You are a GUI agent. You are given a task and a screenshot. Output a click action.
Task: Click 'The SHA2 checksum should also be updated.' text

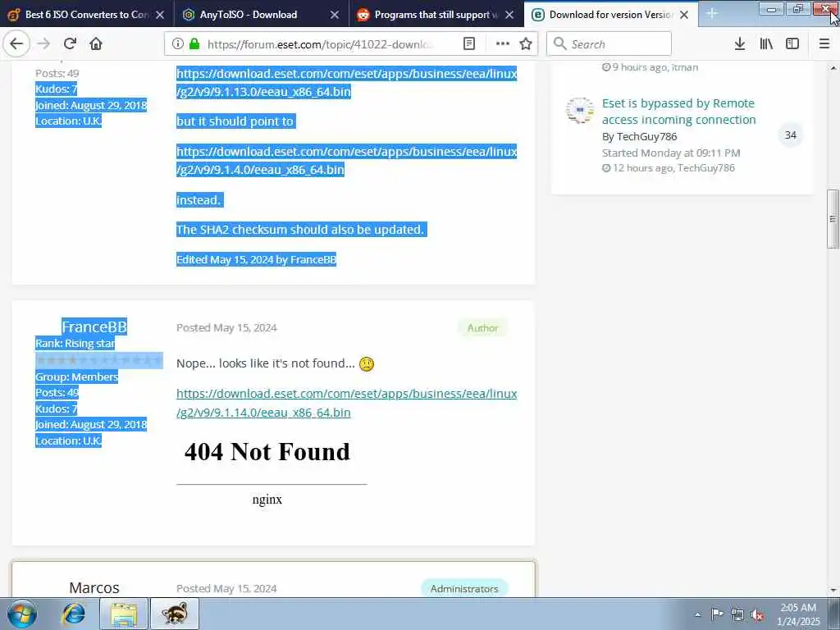[x=301, y=230]
